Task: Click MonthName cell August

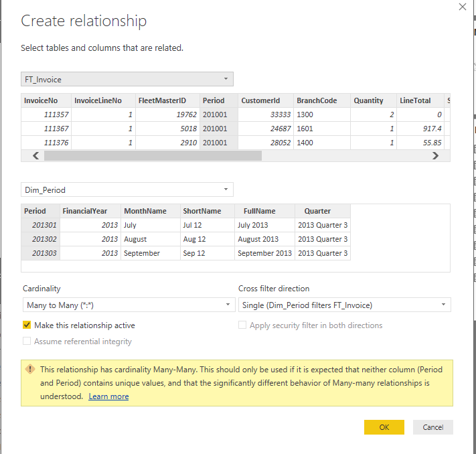Action: tap(150, 239)
